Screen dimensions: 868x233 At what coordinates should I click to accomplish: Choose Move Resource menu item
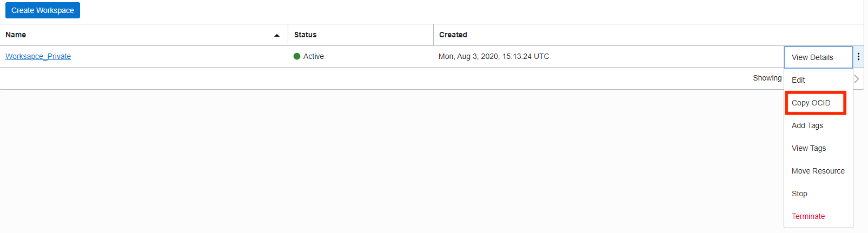point(818,171)
